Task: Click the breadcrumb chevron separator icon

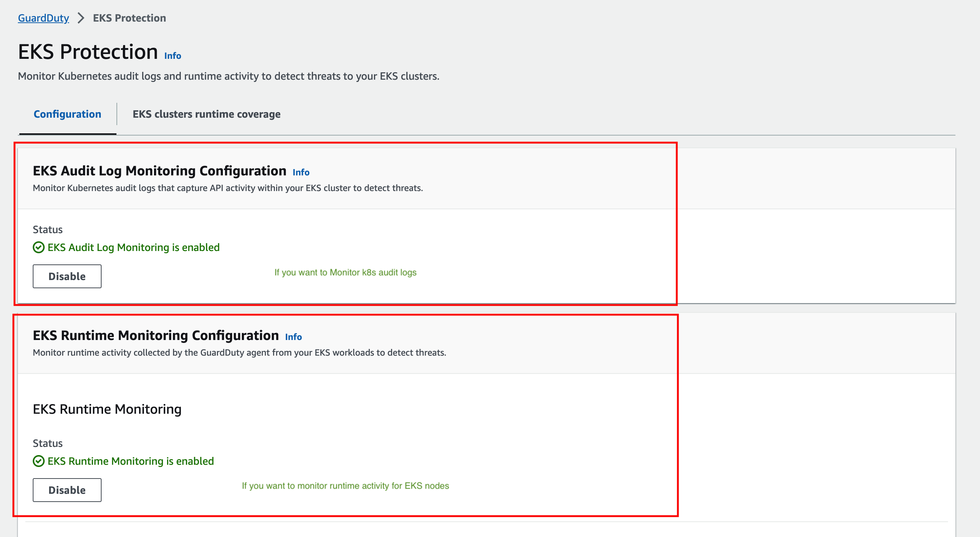Action: 81,18
